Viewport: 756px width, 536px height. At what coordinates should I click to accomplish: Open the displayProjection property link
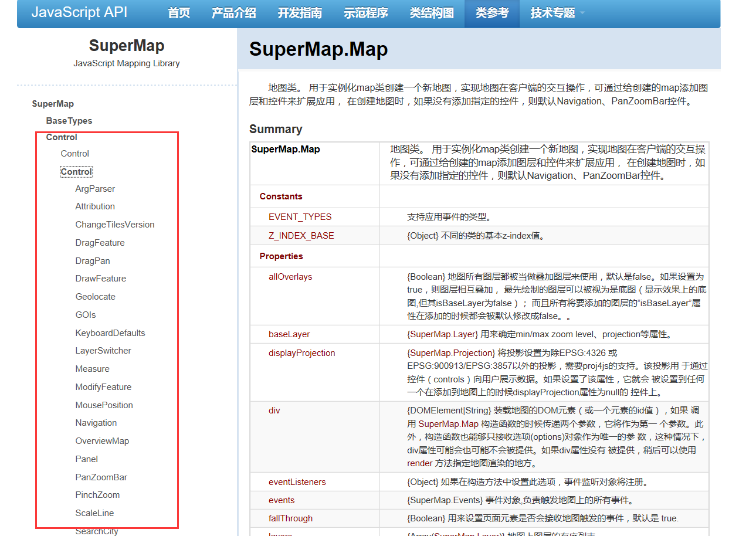coord(302,353)
